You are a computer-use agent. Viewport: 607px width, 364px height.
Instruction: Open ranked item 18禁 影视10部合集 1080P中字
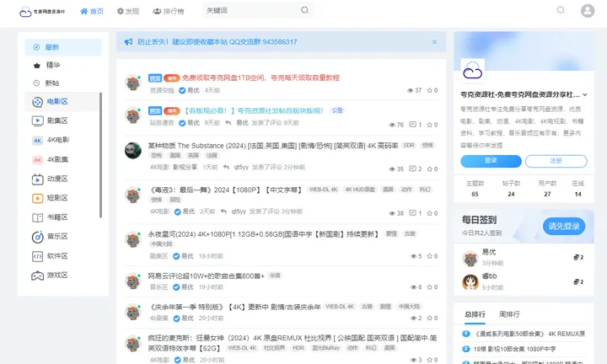point(514,349)
